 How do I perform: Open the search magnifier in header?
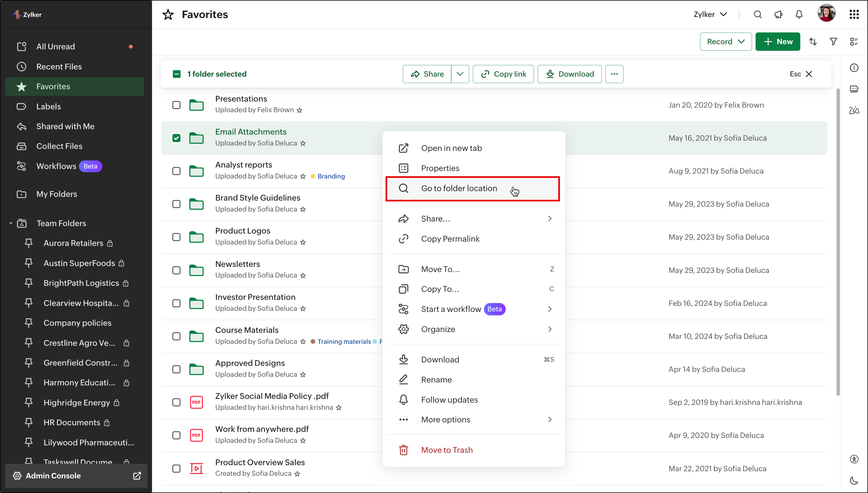click(758, 14)
